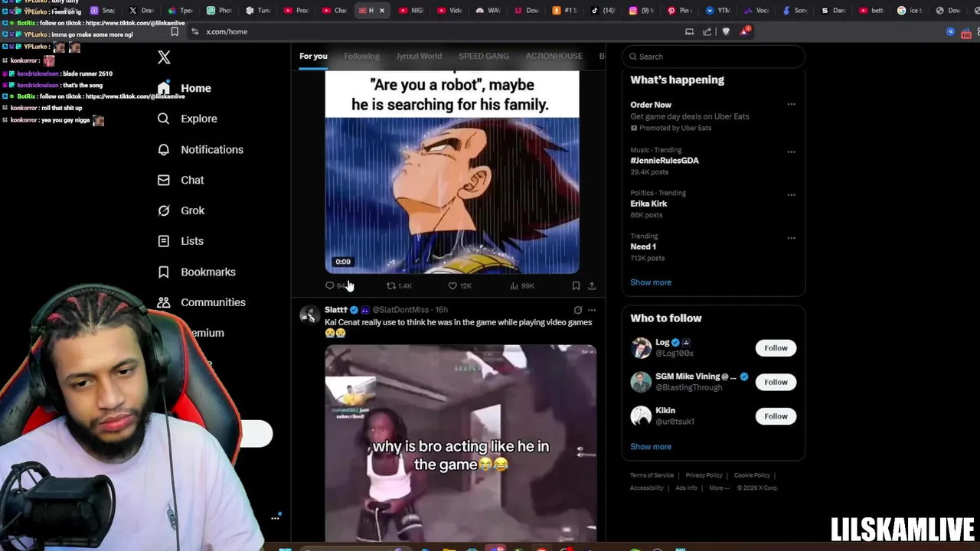
Task: Open the Log profile avatar
Action: coord(641,347)
